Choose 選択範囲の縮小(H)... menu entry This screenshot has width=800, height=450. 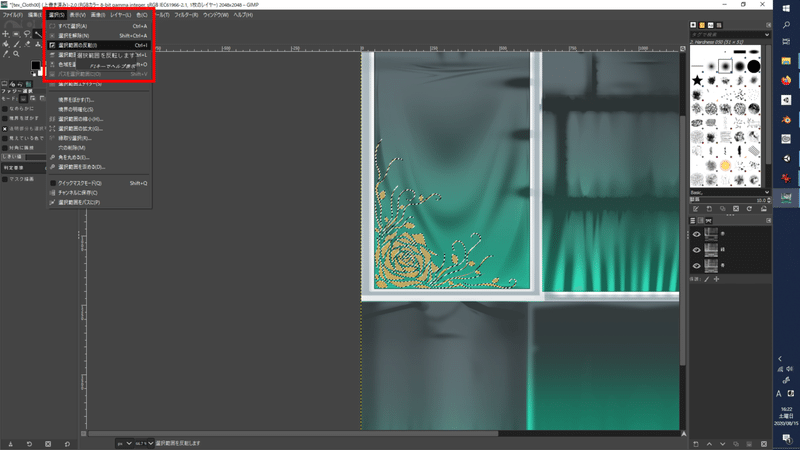point(98,119)
